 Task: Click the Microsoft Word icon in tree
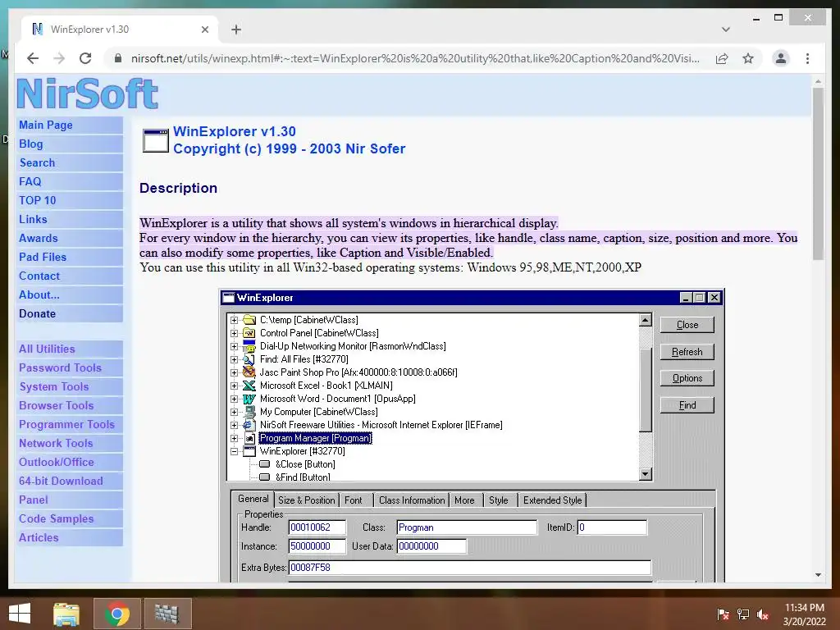click(249, 399)
